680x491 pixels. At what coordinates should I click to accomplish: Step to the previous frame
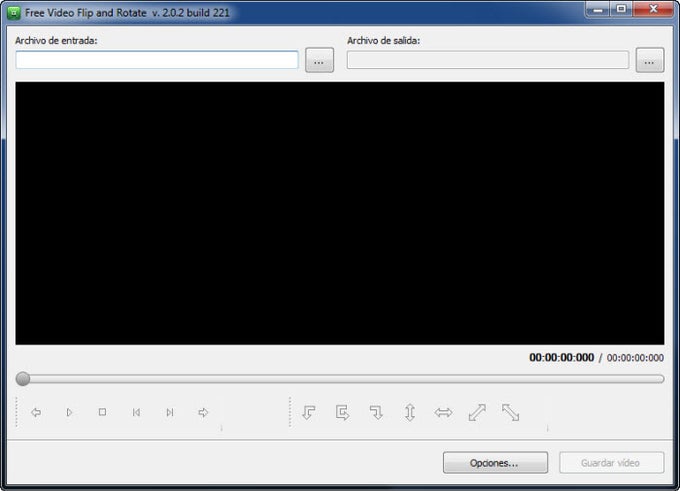[136, 412]
